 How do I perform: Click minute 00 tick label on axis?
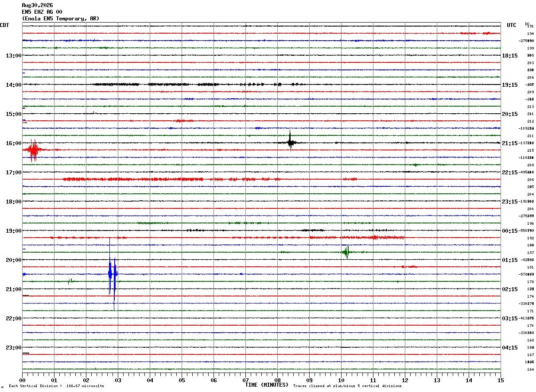22,380
